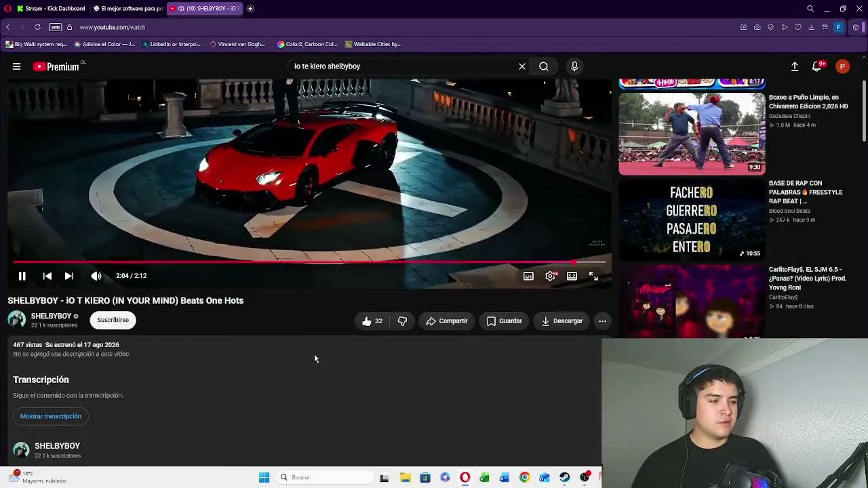The width and height of the screenshot is (868, 488).
Task: Open YouTube notifications bell
Action: click(817, 66)
